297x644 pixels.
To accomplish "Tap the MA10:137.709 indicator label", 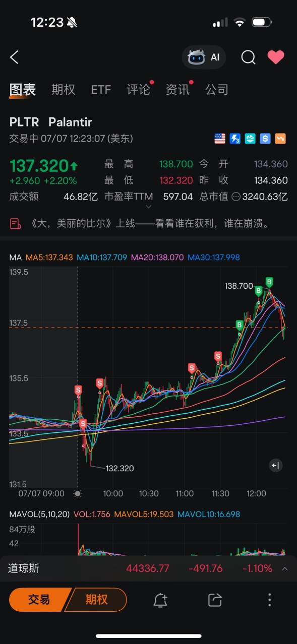I will pyautogui.click(x=102, y=257).
